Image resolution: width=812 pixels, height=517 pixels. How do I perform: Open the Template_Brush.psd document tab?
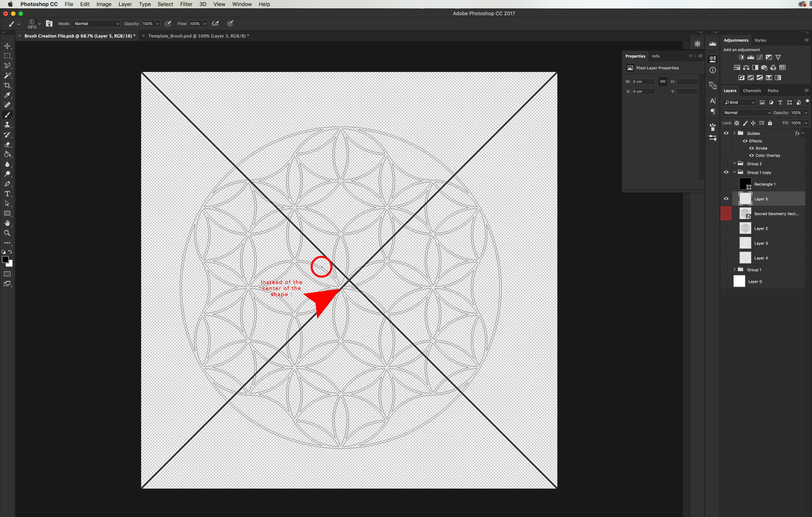pos(198,36)
